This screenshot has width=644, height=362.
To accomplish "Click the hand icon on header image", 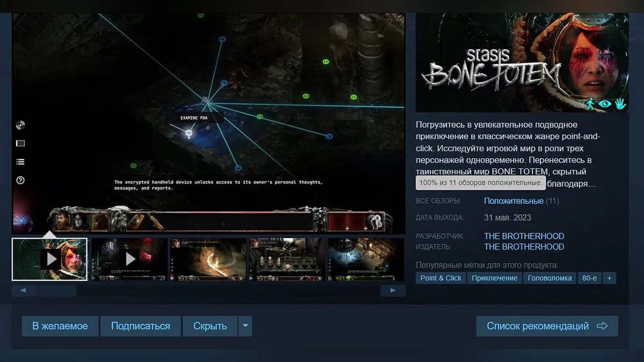I will (620, 104).
